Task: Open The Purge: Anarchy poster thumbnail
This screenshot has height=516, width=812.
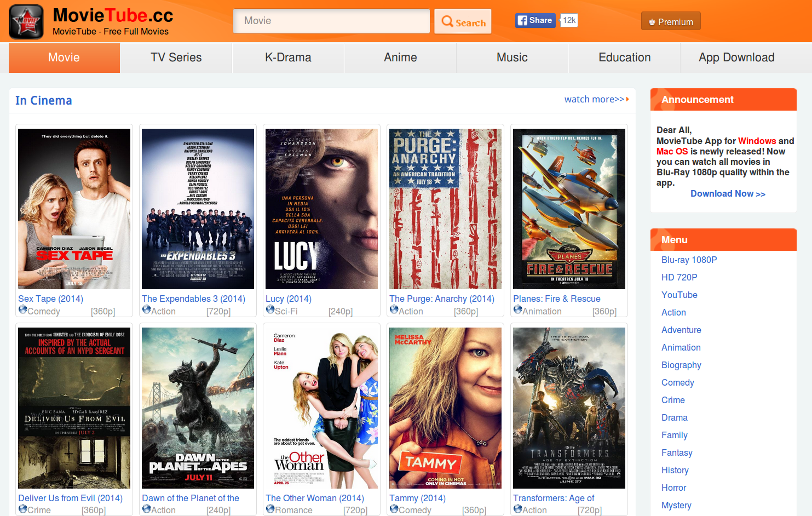Action: [446, 209]
